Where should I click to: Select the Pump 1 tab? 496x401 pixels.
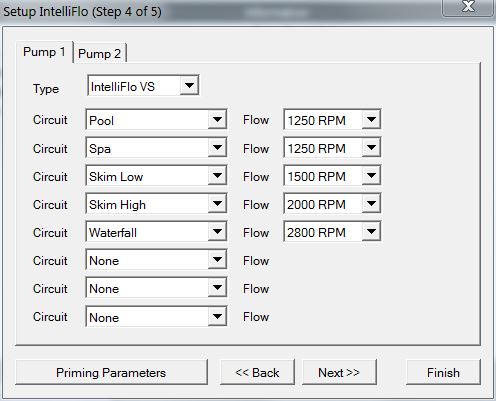click(x=44, y=52)
